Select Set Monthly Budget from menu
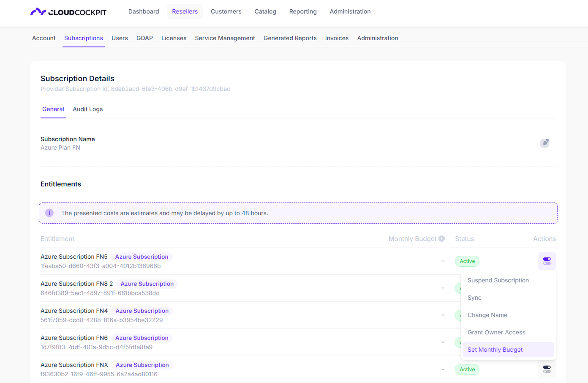This screenshot has height=383, width=588. tap(495, 350)
